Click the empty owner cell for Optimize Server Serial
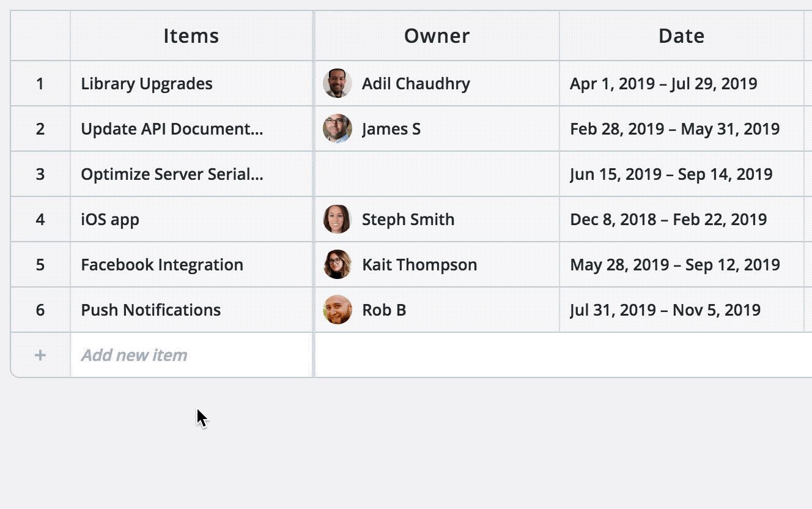This screenshot has width=812, height=509. pyautogui.click(x=437, y=174)
